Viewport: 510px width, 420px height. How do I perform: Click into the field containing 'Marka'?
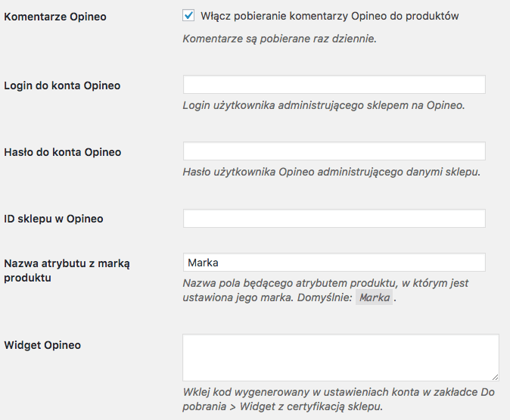pos(334,262)
